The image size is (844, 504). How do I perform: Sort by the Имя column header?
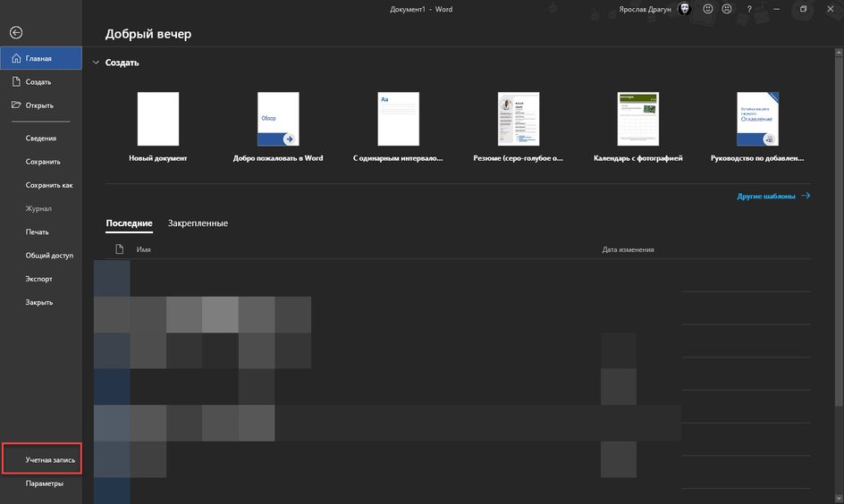[x=143, y=249]
